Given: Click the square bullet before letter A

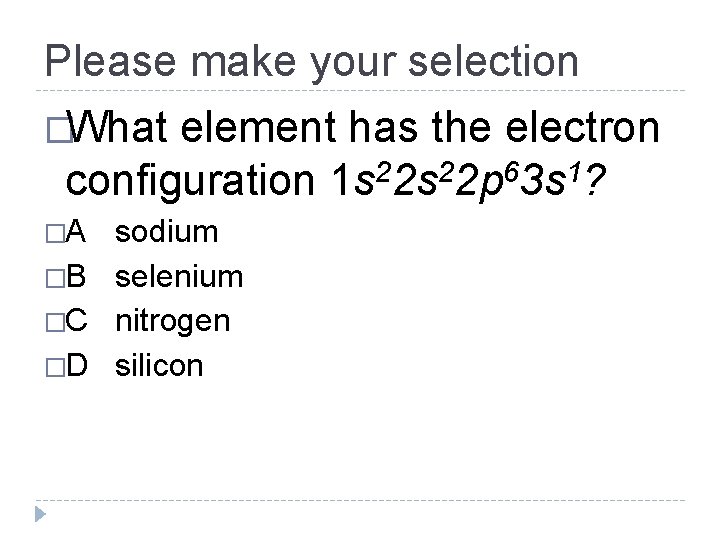Looking at the screenshot, I should (54, 234).
